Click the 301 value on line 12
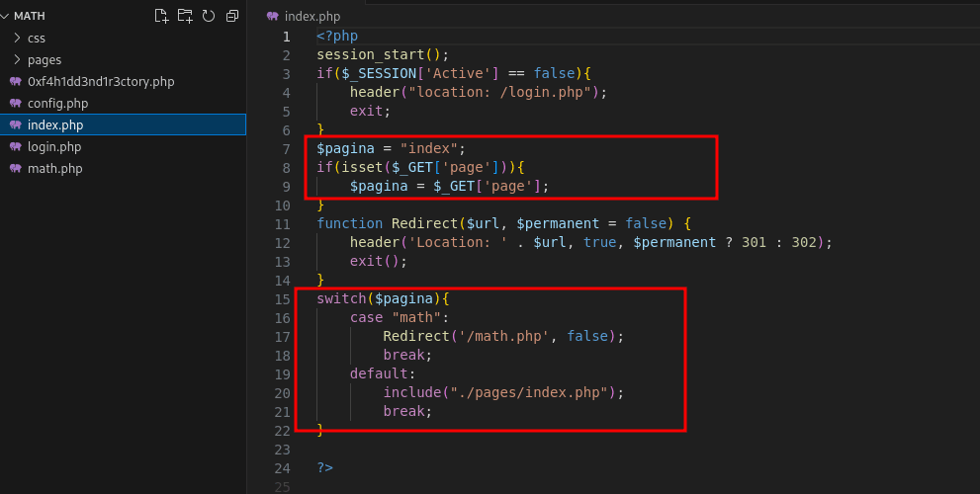This screenshot has height=494, width=980. pos(754,242)
